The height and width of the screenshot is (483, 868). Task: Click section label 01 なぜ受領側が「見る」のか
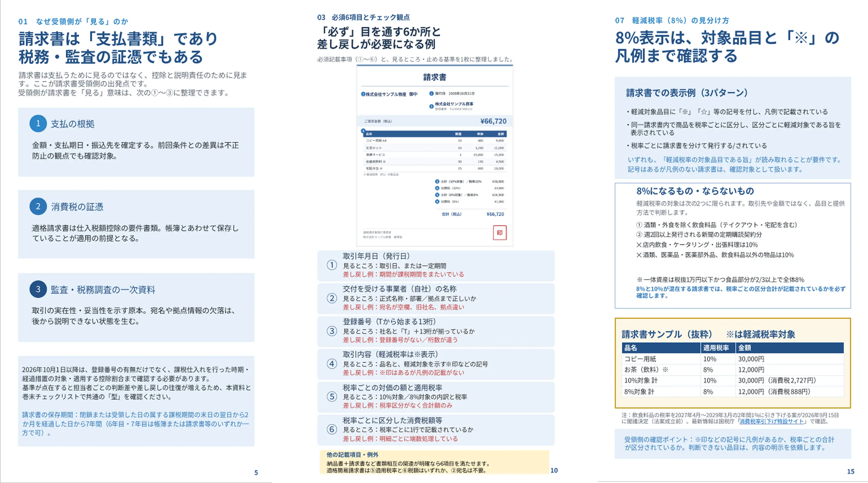point(73,21)
